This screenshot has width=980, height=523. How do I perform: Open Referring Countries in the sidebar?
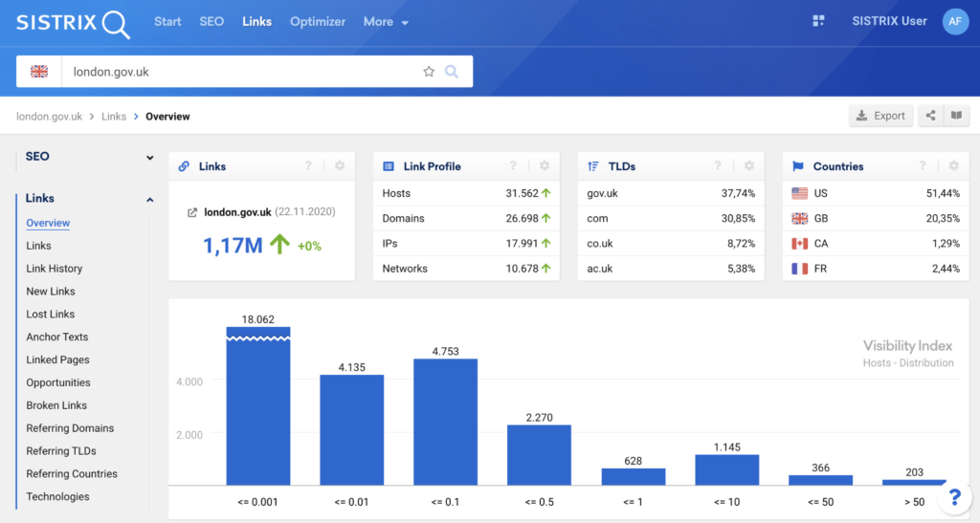pos(72,473)
